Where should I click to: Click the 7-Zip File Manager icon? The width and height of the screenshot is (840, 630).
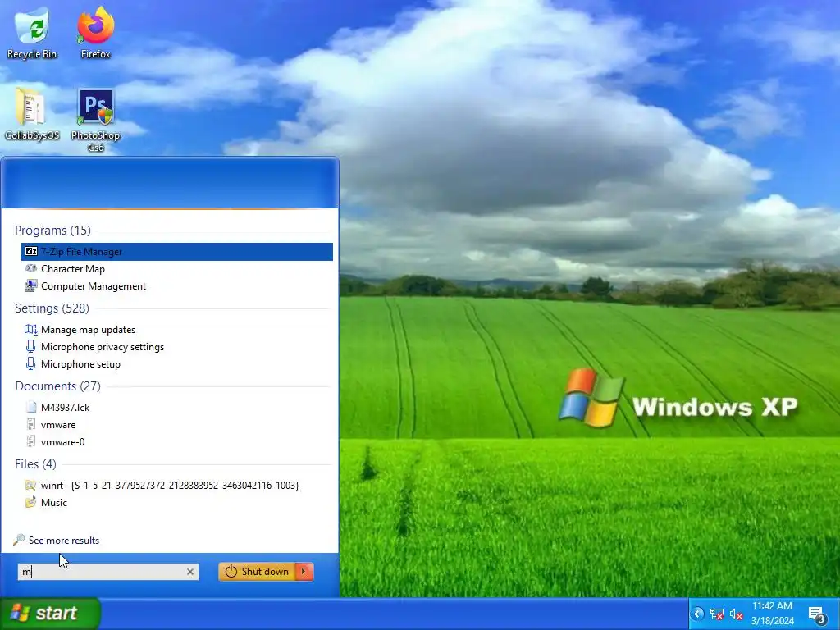[31, 251]
